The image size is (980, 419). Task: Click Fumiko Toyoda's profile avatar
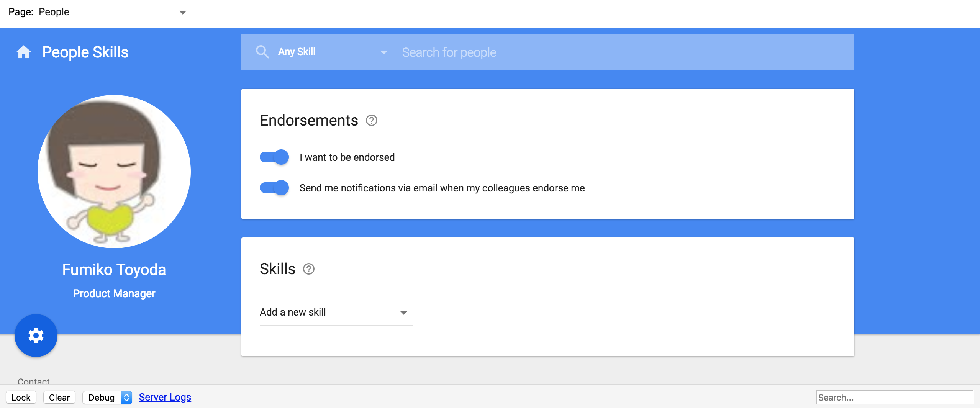coord(114,172)
